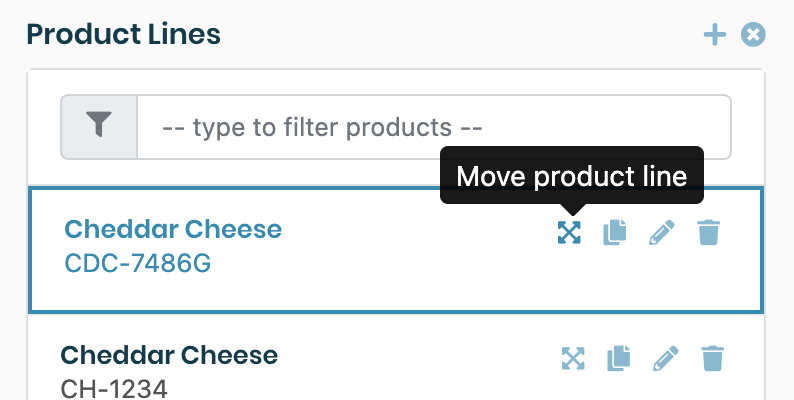This screenshot has width=794, height=400.
Task: Focus the 'type to filter products' field
Action: click(433, 127)
